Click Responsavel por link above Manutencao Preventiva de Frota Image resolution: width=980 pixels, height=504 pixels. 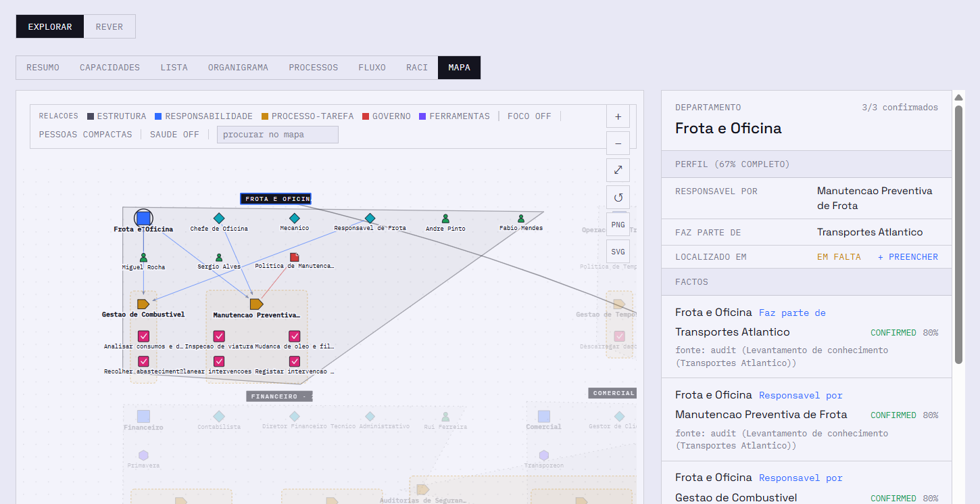point(801,396)
